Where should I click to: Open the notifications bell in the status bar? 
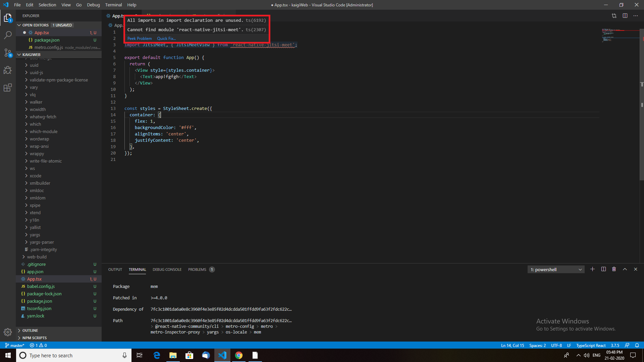click(637, 345)
